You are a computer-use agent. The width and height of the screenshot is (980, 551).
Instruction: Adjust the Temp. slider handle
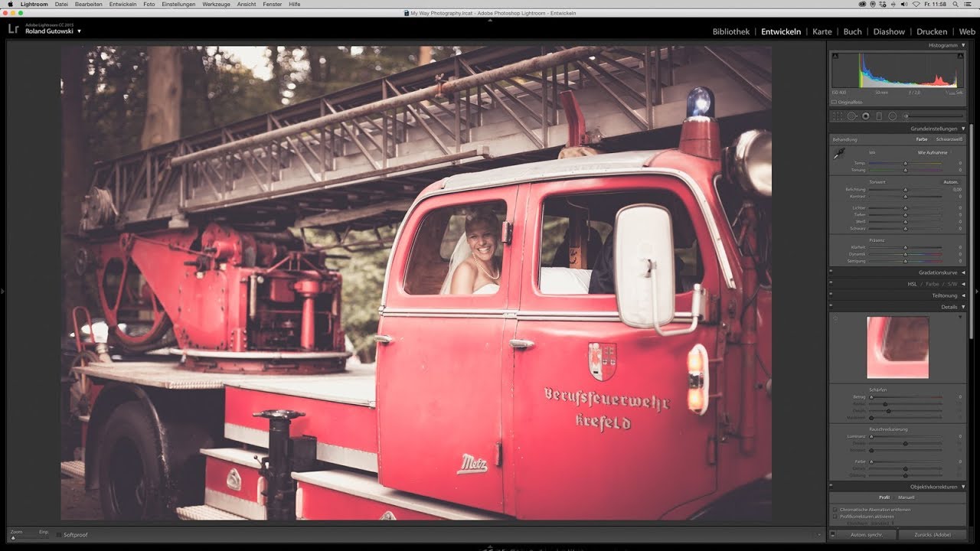point(905,163)
